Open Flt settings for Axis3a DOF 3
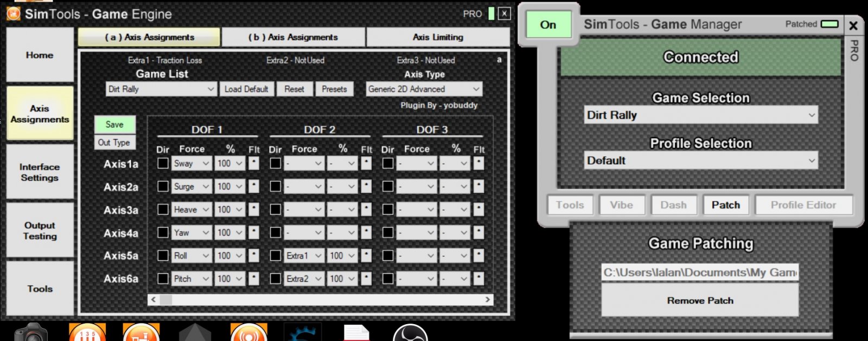 coord(478,209)
